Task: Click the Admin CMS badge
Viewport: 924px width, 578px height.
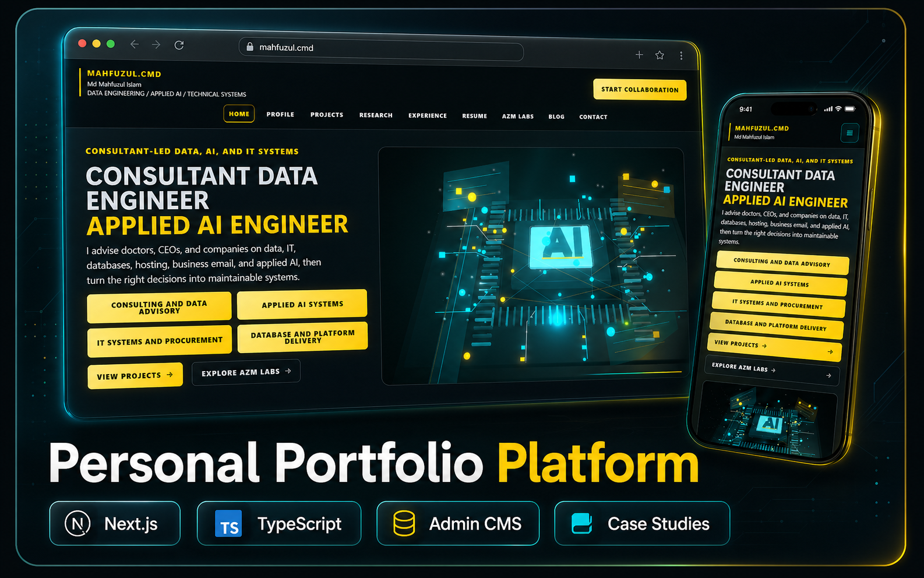Action: click(x=458, y=523)
